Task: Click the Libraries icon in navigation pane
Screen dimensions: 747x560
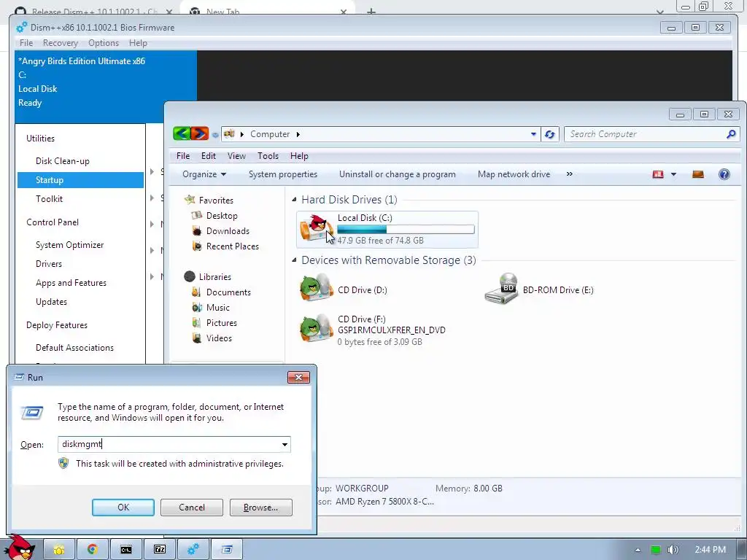Action: 190,276
